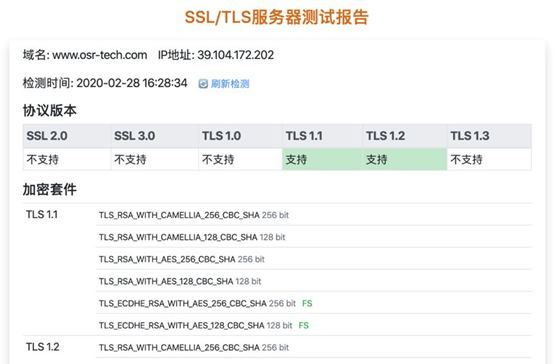Click the FS badge on ECDHE AES_256 suite

click(307, 303)
